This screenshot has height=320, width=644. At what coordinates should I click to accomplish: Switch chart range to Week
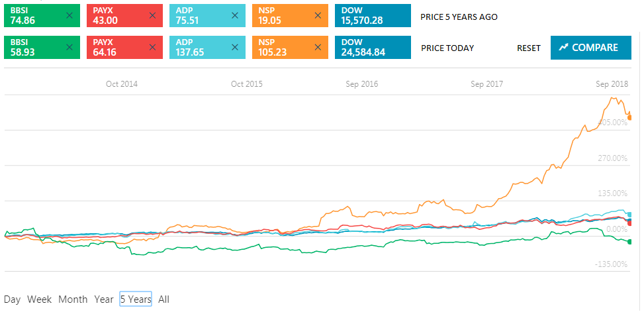tap(39, 299)
